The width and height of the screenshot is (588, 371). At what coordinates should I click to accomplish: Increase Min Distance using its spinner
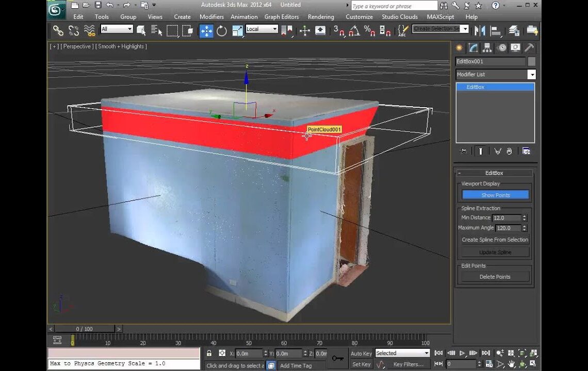click(524, 215)
